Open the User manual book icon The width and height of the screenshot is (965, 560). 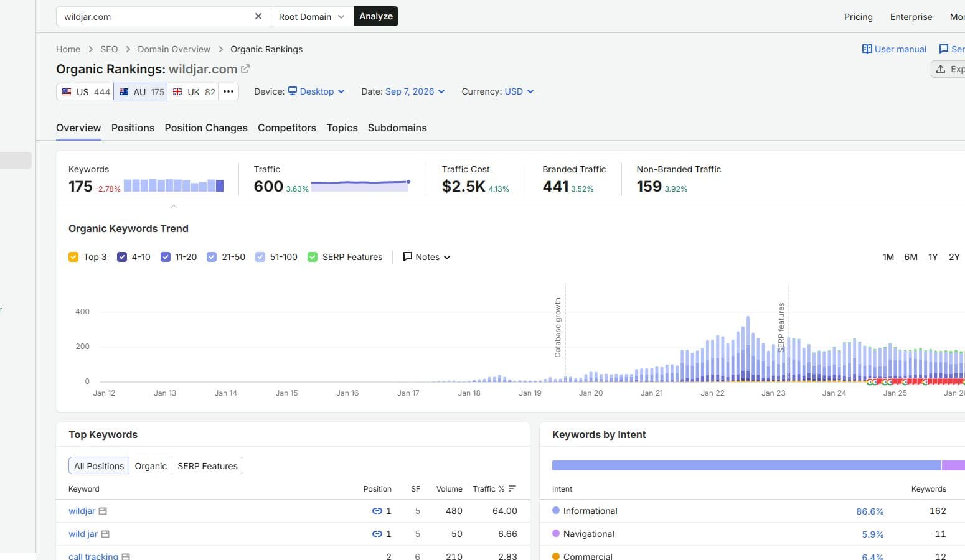(867, 49)
